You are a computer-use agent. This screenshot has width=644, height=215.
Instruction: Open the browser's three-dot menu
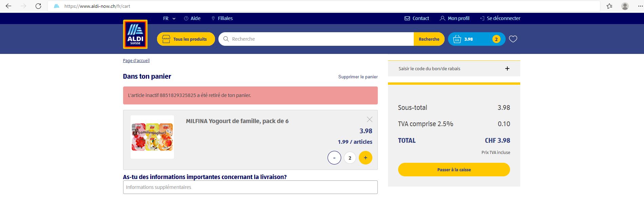pos(637,6)
